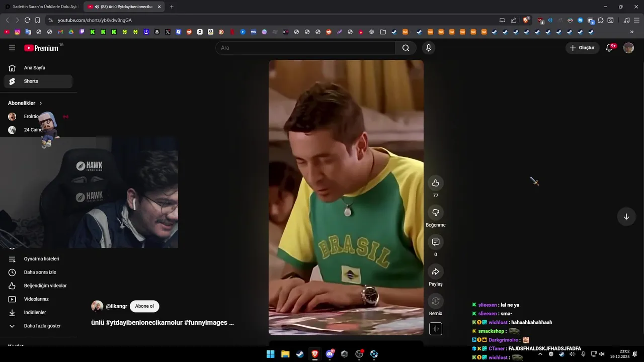Click the YouTube Premium logo

(x=42, y=48)
